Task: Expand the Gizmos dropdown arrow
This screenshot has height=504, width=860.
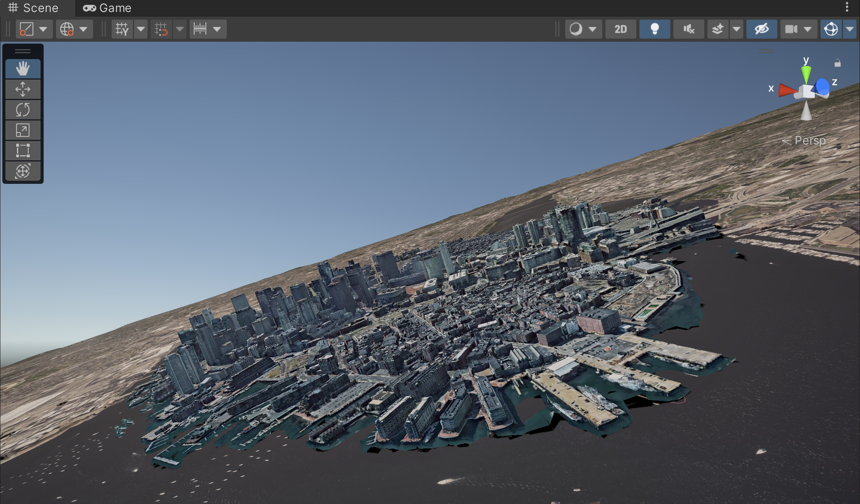Action: click(x=850, y=29)
